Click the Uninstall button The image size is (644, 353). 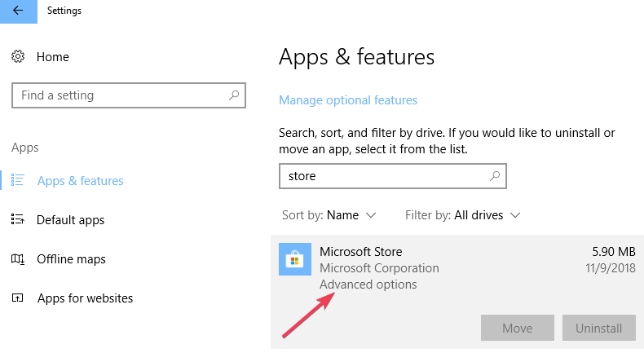(x=599, y=328)
